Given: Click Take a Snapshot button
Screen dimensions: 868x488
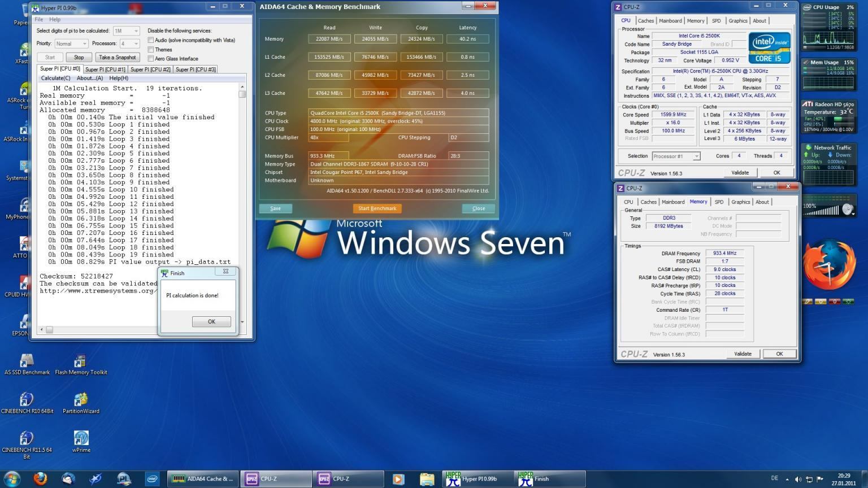Looking at the screenshot, I should (117, 57).
